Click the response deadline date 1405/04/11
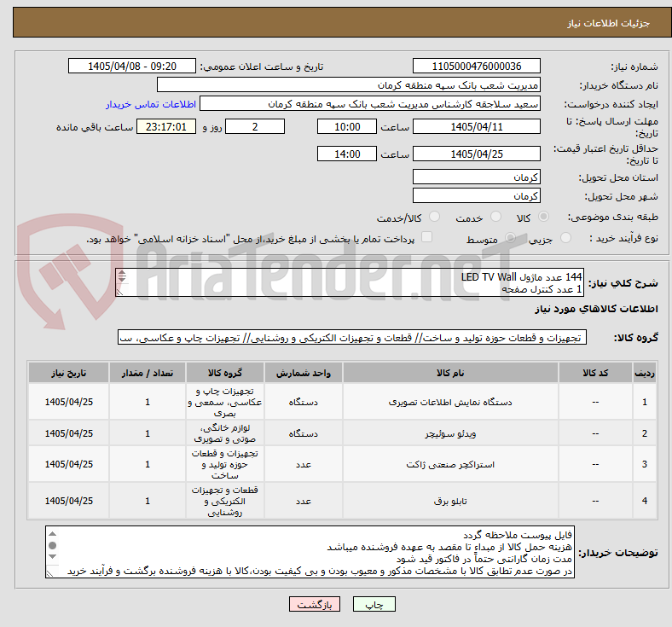Image resolution: width=672 pixels, height=627 pixels. [x=476, y=127]
